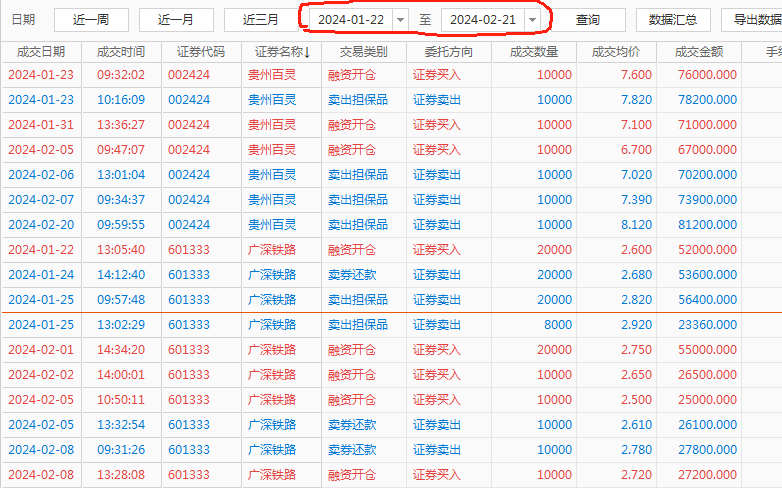This screenshot has width=782, height=488.
Task: Open the end date 2024-02-21 dropdown arrow
Action: tap(532, 20)
